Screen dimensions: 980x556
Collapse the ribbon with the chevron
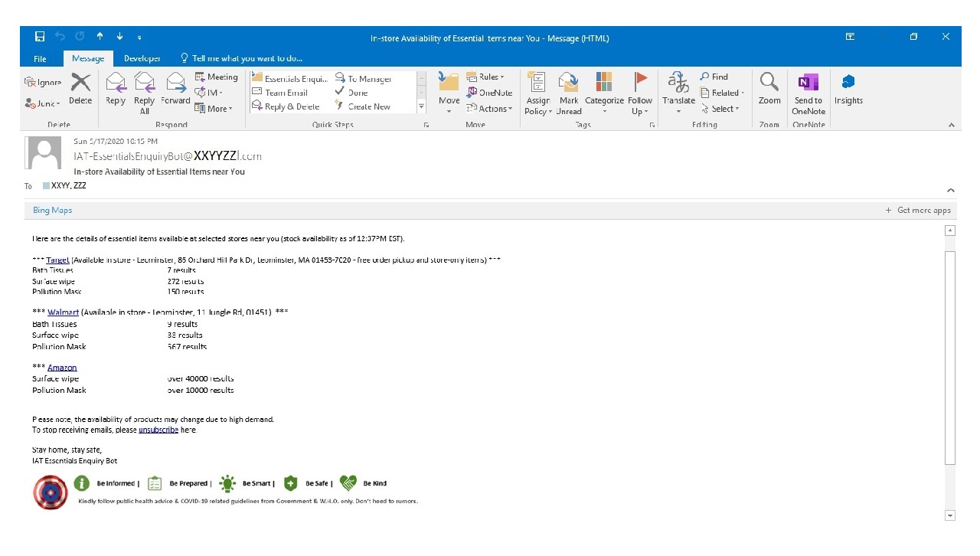tap(952, 125)
